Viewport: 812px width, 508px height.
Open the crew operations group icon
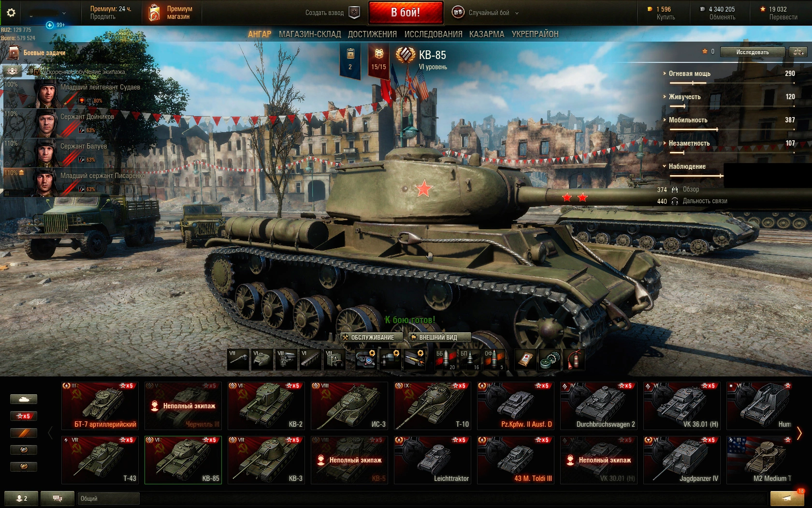point(12,71)
